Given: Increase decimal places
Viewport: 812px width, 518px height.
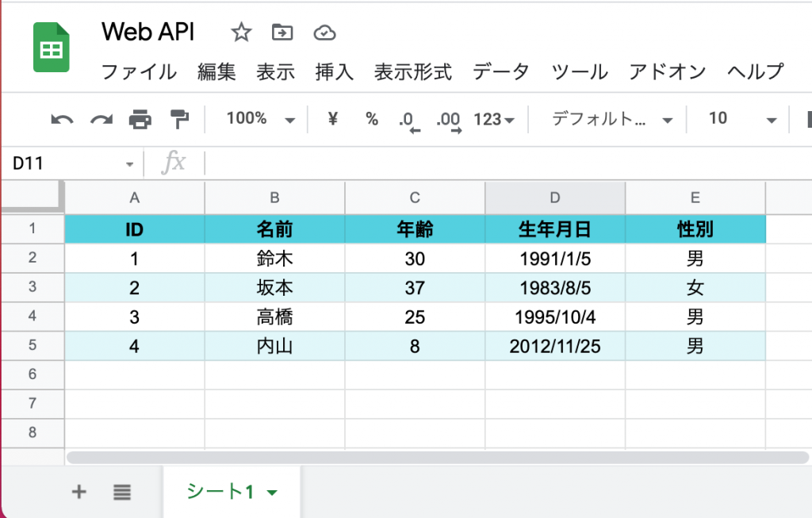Looking at the screenshot, I should 449,121.
